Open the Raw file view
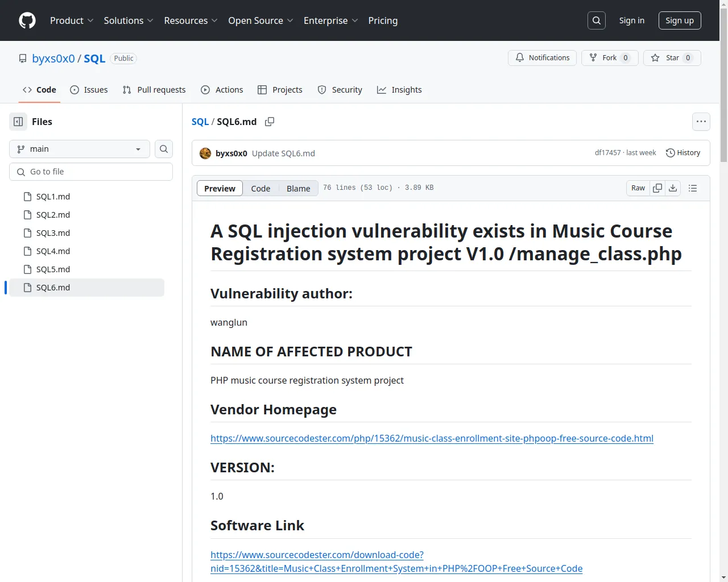 [638, 188]
